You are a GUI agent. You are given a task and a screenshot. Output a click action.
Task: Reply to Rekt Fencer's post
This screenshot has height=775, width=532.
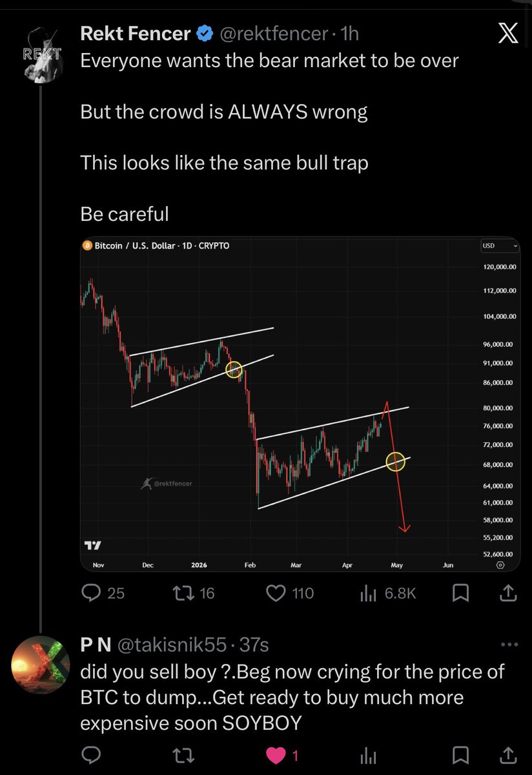click(92, 592)
